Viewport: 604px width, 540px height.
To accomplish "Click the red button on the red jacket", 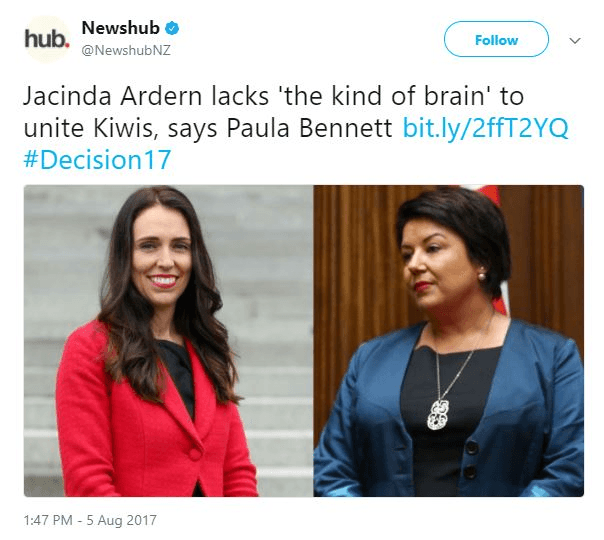I will [195, 454].
